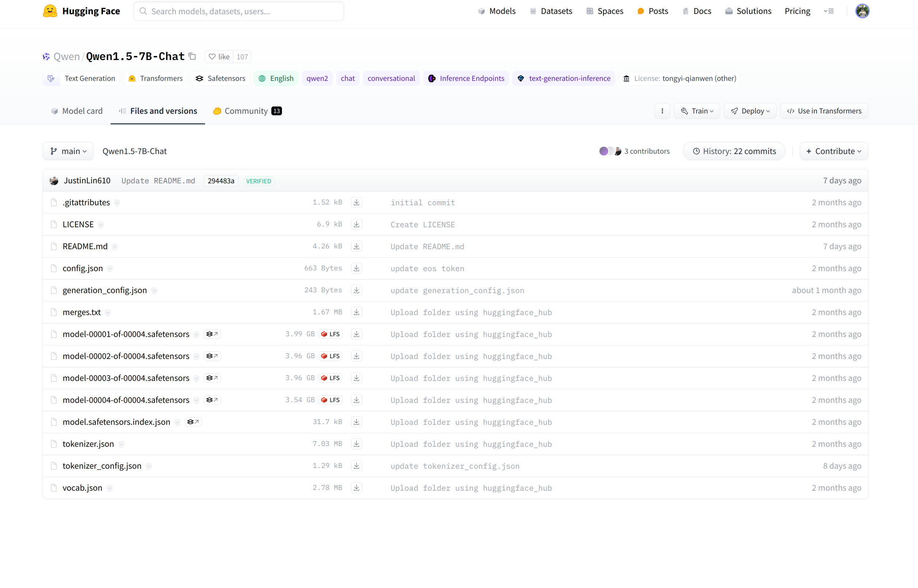Click LFS badge on model-00004-of-00004.safetensors
Viewport: 918px width, 588px height.
[x=330, y=400]
